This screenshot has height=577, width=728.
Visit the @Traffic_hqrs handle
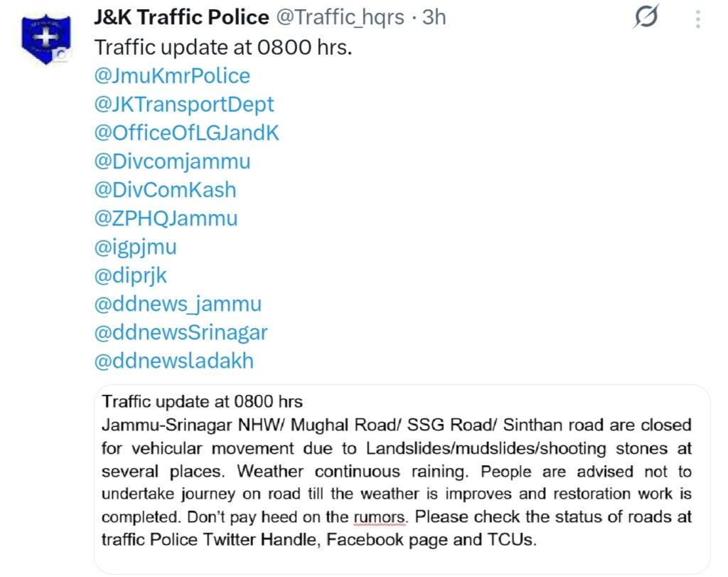tap(341, 18)
